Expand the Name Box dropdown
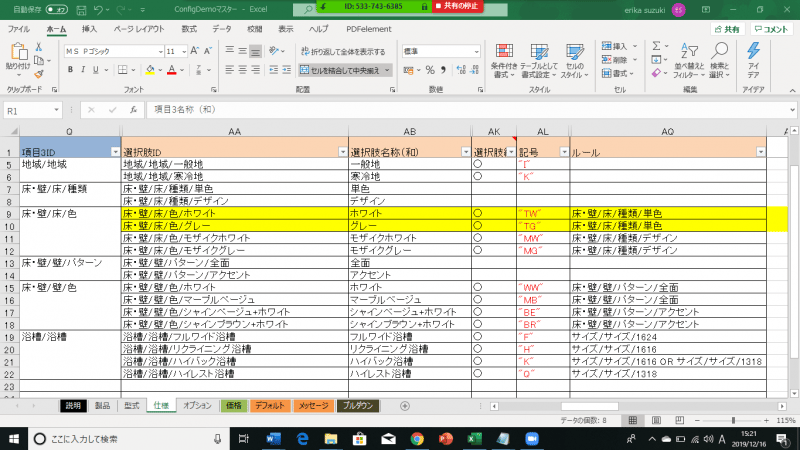The width and height of the screenshot is (800, 450). coord(56,110)
